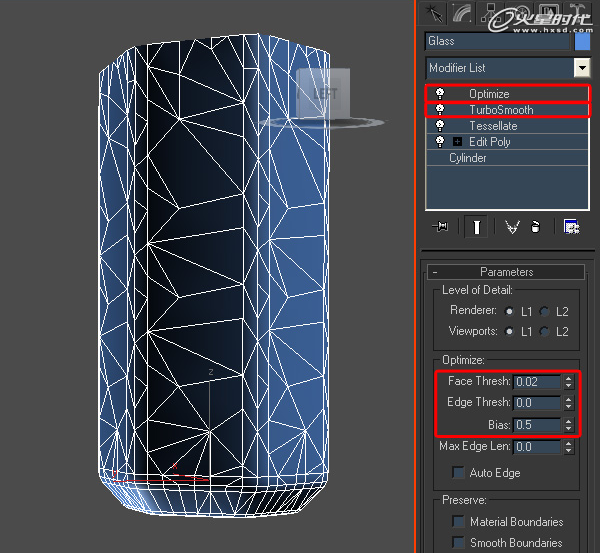Switch to the Modify panel tab
600x553 pixels.
click(462, 13)
